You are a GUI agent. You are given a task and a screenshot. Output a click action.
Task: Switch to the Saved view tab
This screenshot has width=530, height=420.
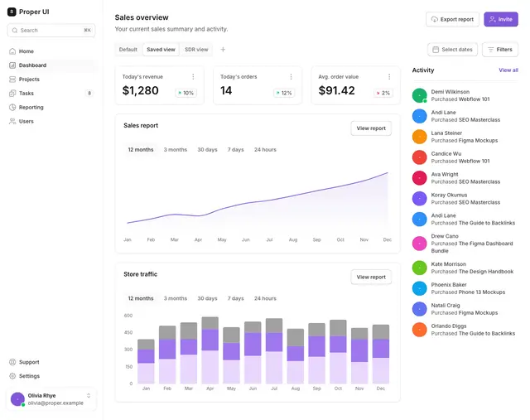(161, 50)
